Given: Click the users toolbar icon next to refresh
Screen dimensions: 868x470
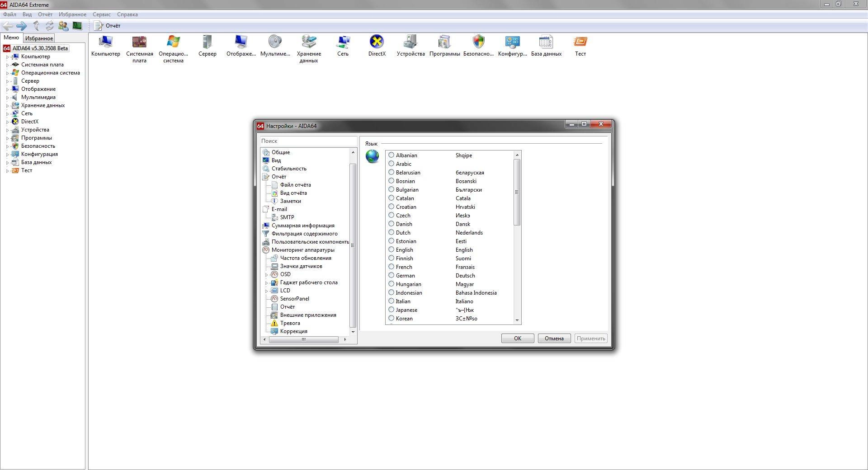Looking at the screenshot, I should click(63, 26).
